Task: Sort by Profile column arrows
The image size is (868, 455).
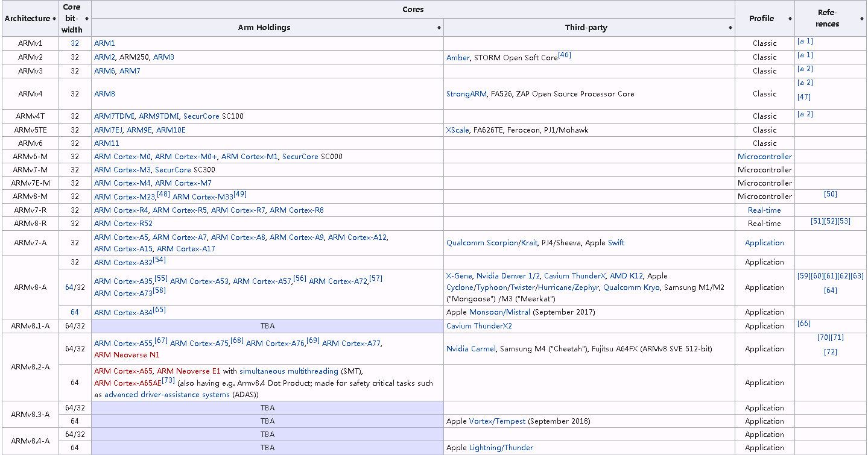Action: click(790, 19)
